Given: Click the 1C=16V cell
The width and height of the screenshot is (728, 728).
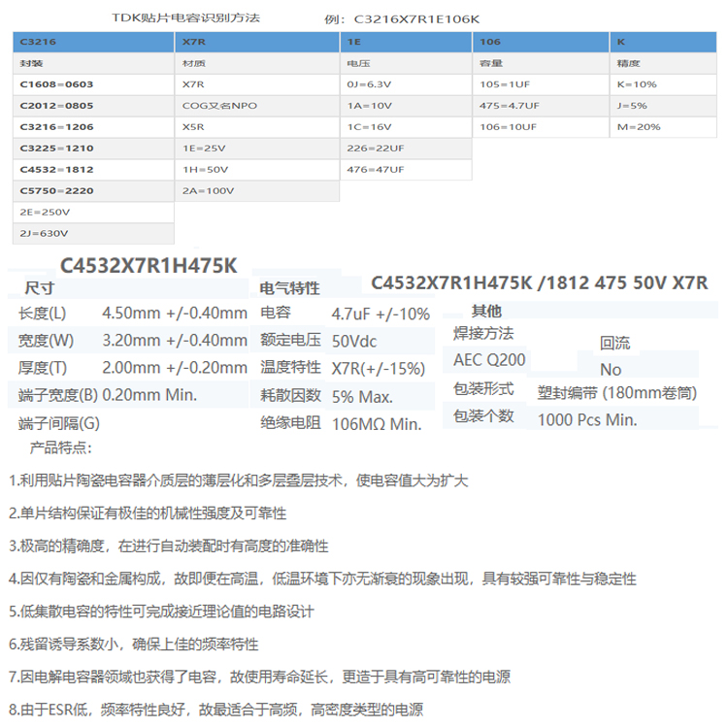Looking at the screenshot, I should click(x=407, y=127).
